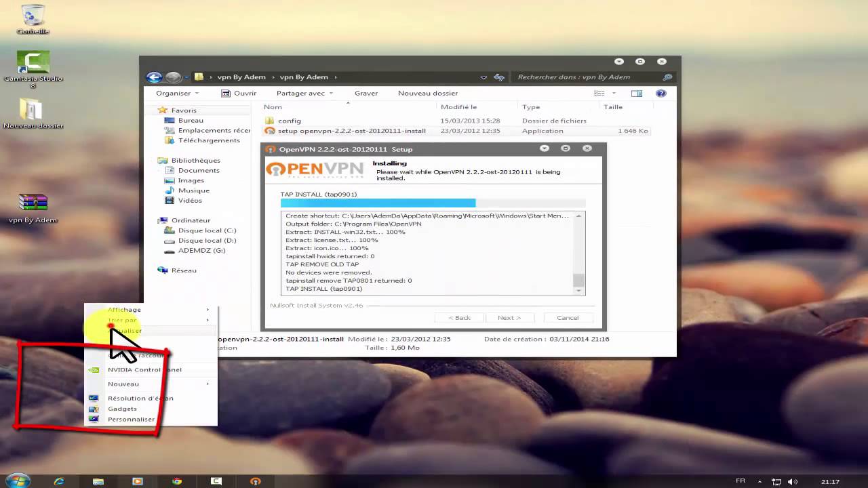Choose Résolution d'écran in context menu

tap(150, 399)
